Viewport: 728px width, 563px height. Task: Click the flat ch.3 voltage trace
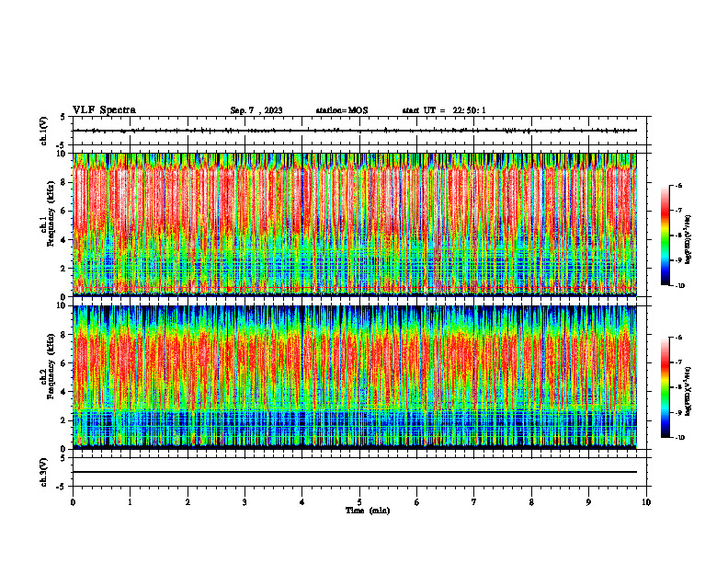[355, 472]
